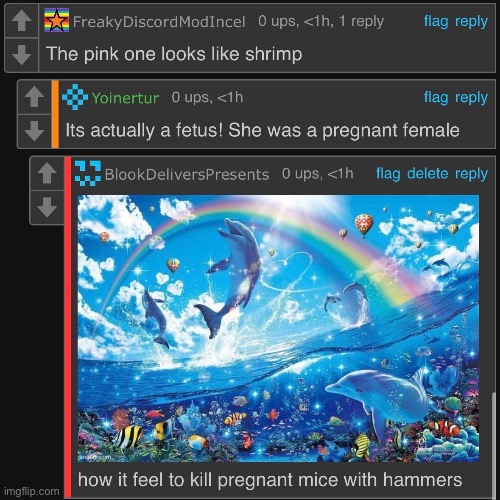Screen dimensions: 500x500
Task: Open the dolphin rainbow image
Action: pyautogui.click(x=278, y=328)
